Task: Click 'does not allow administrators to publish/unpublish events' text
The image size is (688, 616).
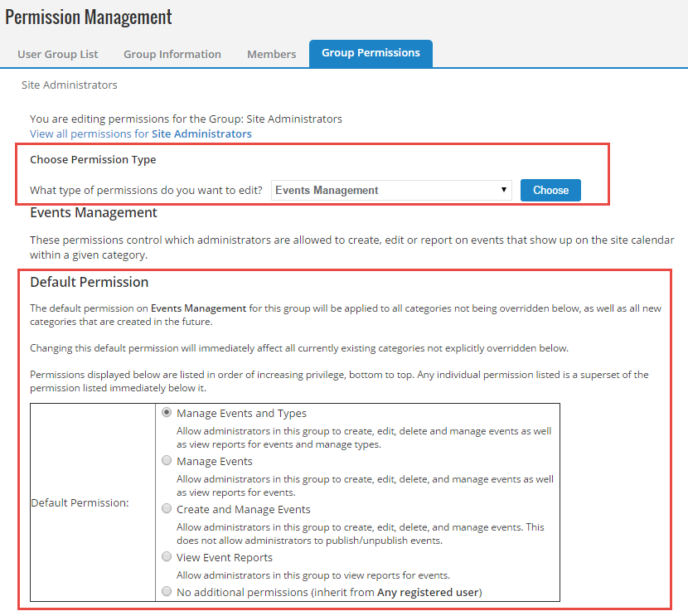Action: 309,541
